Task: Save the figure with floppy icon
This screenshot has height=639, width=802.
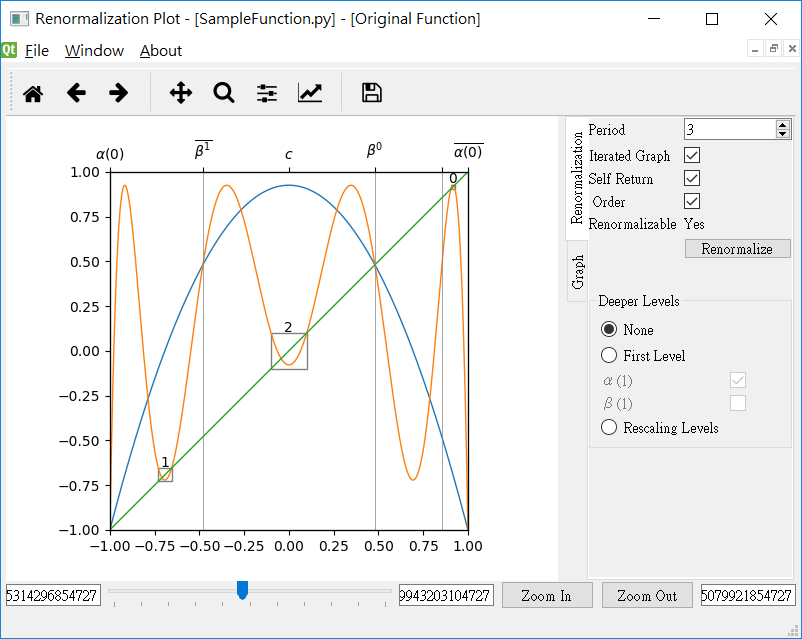Action: 372,93
